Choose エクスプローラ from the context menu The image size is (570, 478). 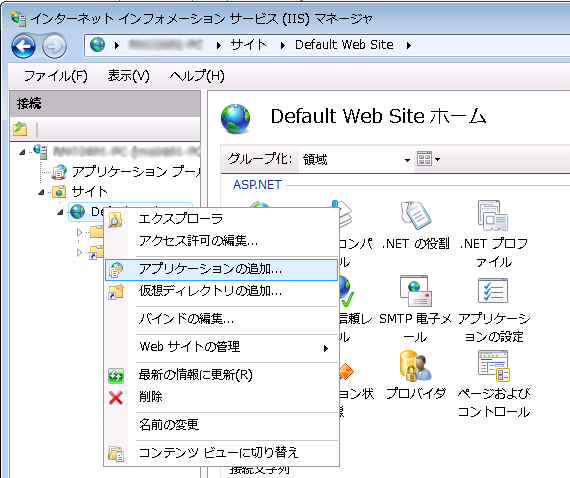pyautogui.click(x=221, y=219)
